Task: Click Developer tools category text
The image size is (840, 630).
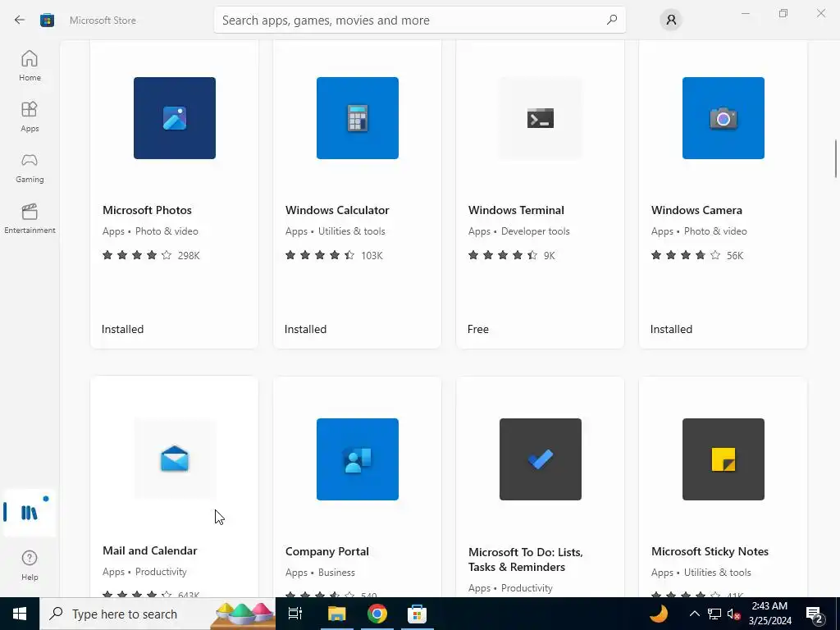Action: (535, 231)
